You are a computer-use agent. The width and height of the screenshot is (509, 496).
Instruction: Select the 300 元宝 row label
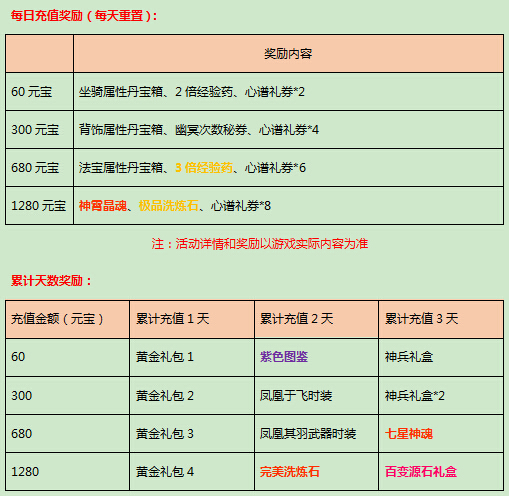[x=35, y=130]
